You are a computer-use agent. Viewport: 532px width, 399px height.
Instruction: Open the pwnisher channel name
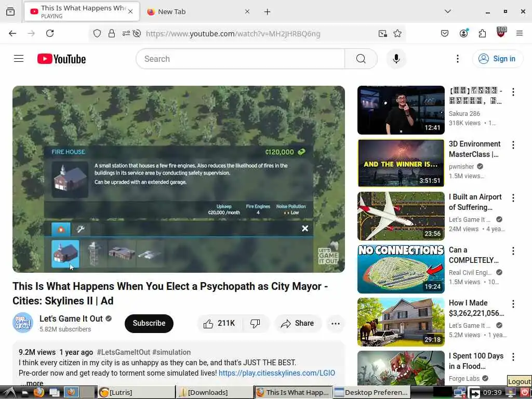461,166
